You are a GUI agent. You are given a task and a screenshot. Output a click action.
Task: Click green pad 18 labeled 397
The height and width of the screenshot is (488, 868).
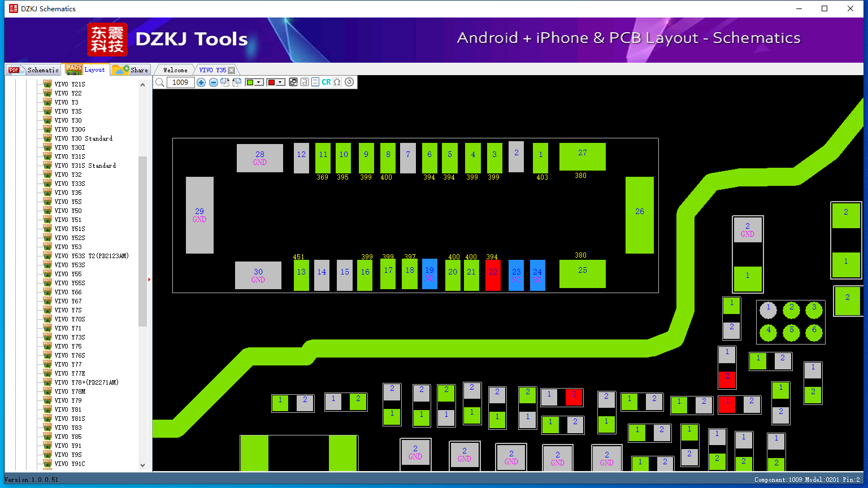[x=410, y=274]
